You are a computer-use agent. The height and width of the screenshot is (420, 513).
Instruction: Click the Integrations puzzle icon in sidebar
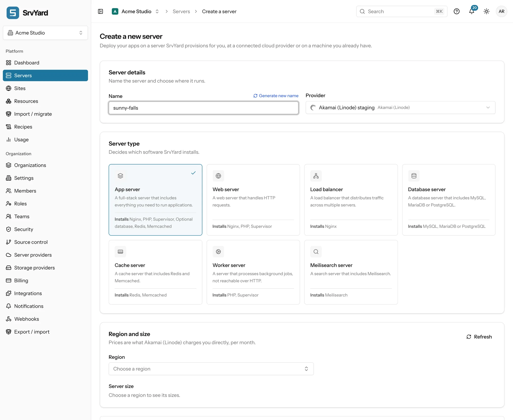click(x=9, y=293)
